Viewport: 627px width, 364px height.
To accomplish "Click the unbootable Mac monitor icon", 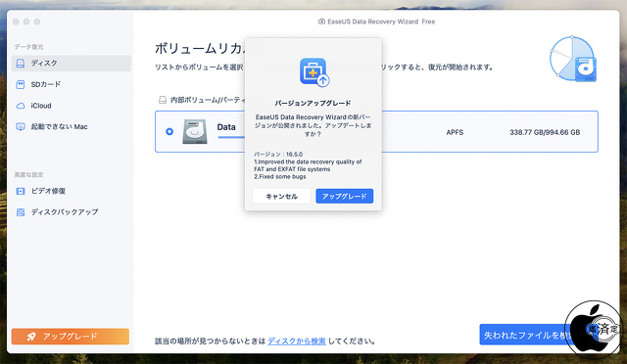I will click(x=21, y=126).
